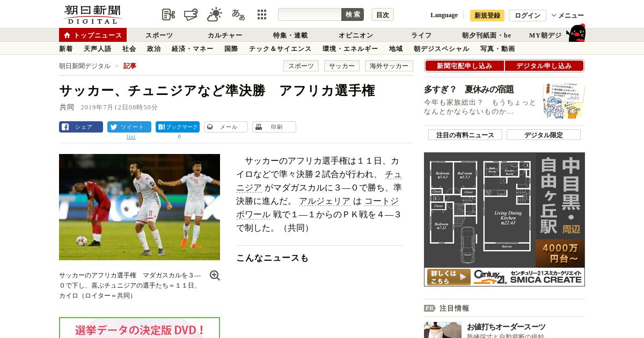Image resolution: width=644 pixels, height=338 pixels.
Task: Go to 新着 in sub navigation
Action: point(66,49)
